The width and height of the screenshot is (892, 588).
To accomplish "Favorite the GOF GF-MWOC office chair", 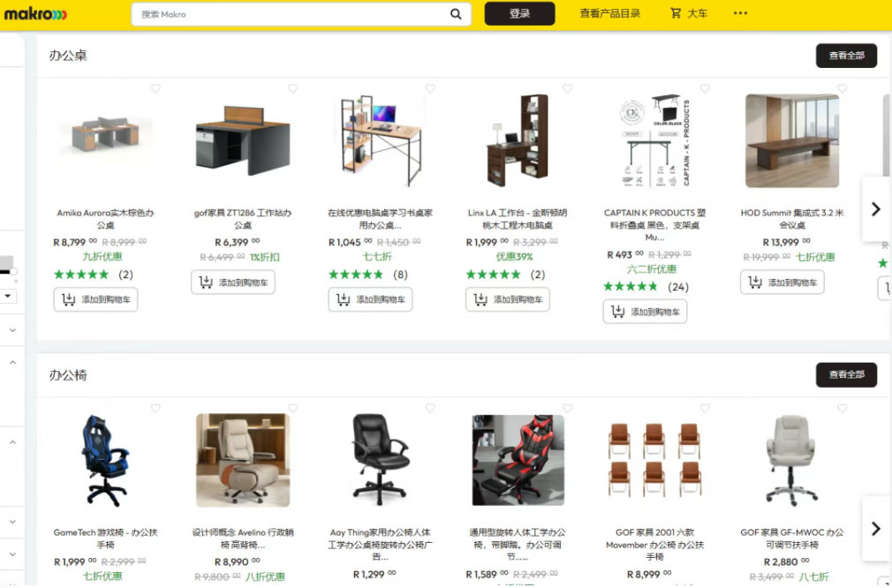I will (x=842, y=408).
